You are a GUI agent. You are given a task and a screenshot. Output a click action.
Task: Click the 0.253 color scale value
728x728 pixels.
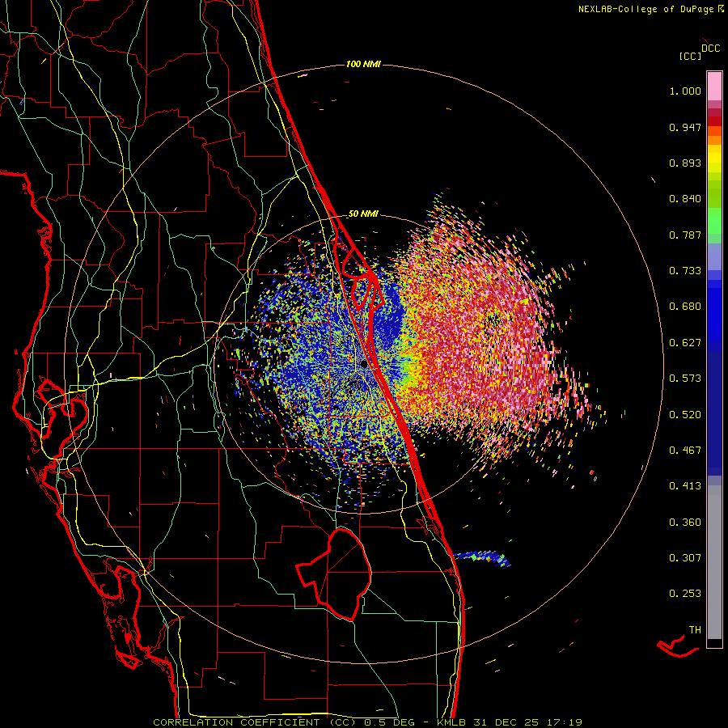(685, 594)
